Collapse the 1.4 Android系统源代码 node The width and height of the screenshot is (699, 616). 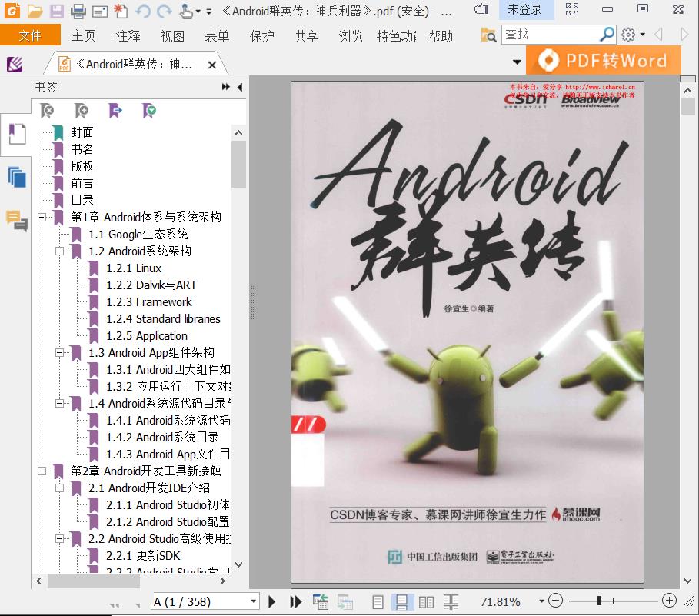pyautogui.click(x=59, y=404)
